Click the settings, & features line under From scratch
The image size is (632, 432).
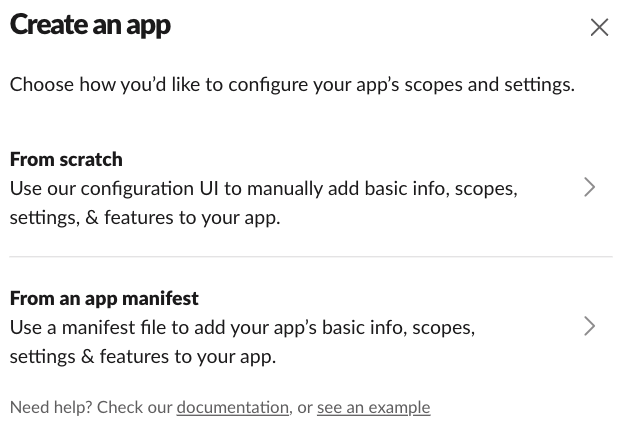145,218
